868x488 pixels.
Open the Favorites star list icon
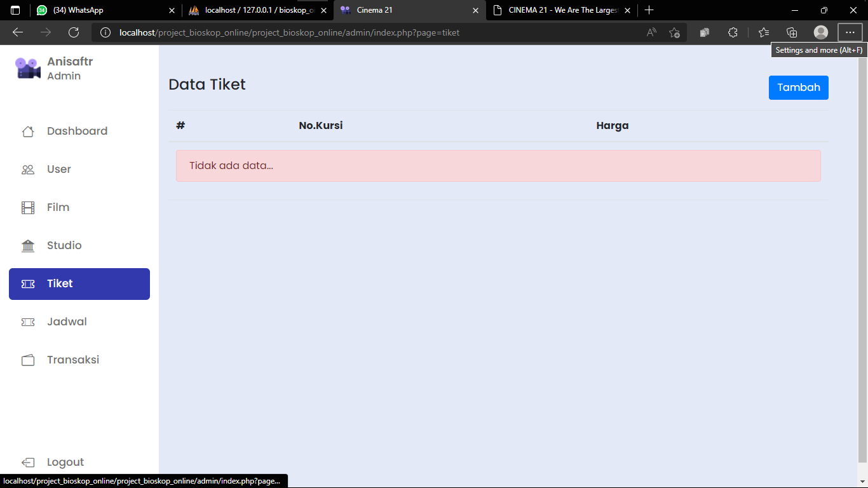(x=764, y=32)
